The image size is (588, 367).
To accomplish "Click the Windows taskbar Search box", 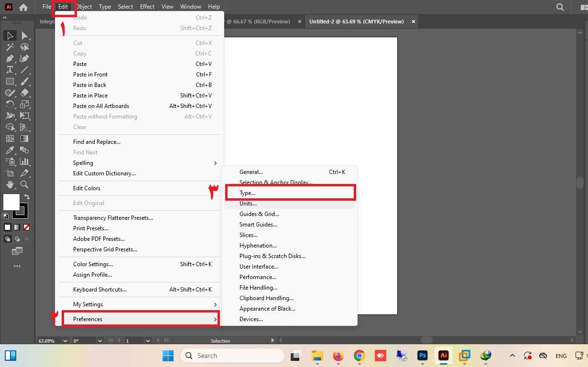I will click(232, 356).
